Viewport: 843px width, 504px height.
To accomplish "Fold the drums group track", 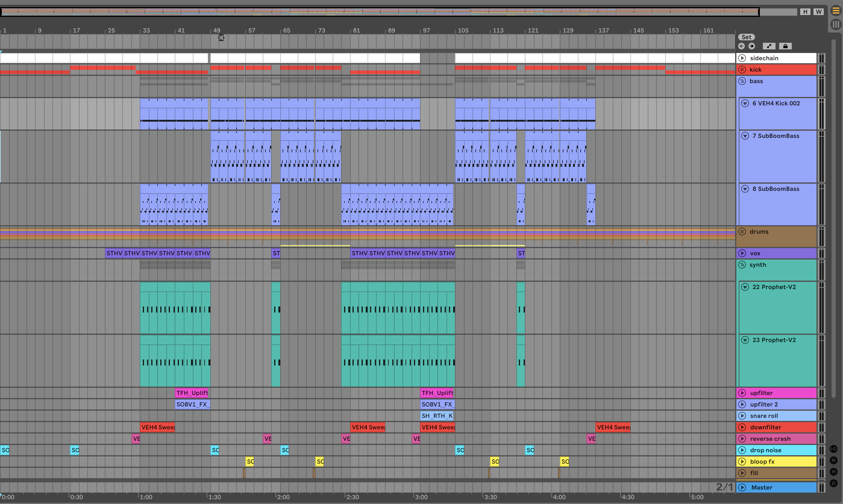I will coord(742,232).
